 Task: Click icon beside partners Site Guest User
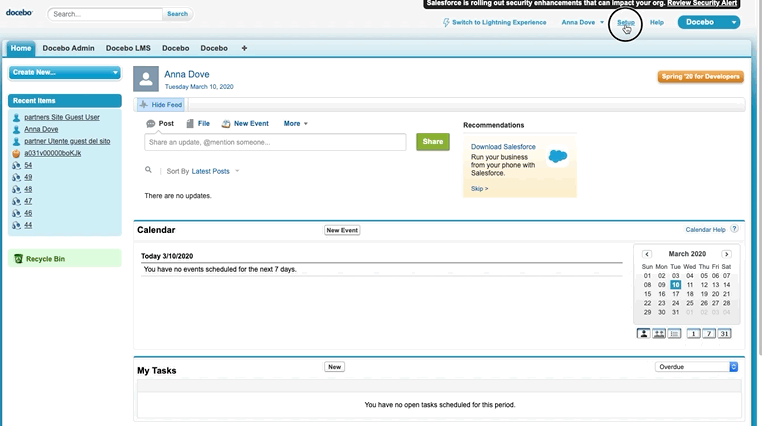tap(16, 118)
